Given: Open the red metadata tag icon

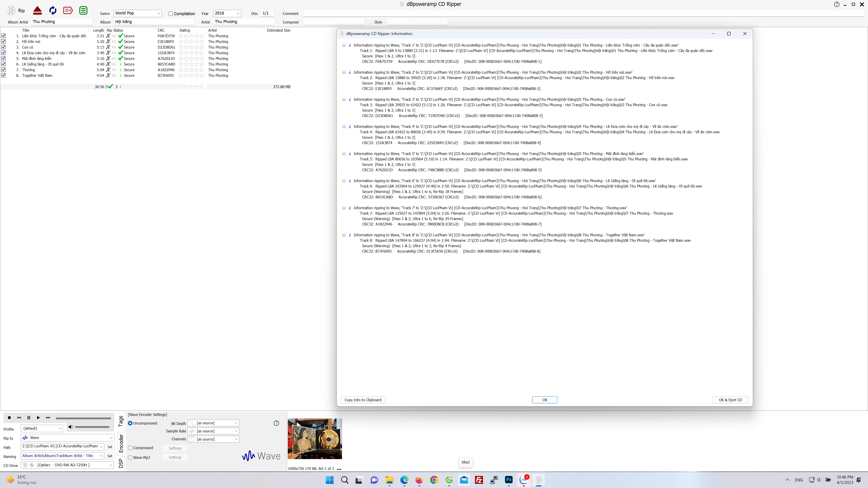Looking at the screenshot, I should tap(68, 10).
